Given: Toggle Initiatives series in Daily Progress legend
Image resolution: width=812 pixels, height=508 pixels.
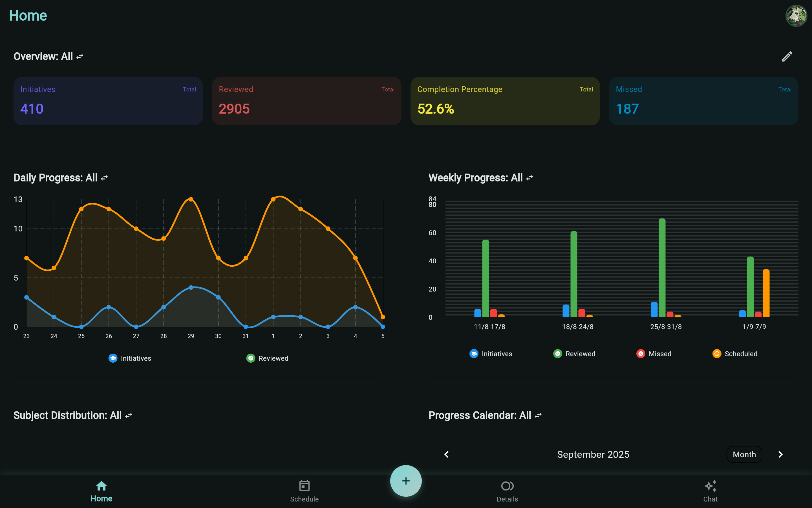Looking at the screenshot, I should [x=130, y=358].
